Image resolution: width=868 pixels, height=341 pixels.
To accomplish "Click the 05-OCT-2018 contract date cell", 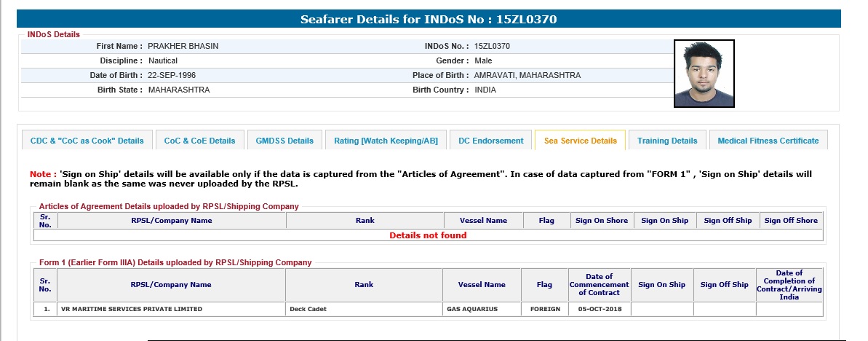I will [x=599, y=309].
